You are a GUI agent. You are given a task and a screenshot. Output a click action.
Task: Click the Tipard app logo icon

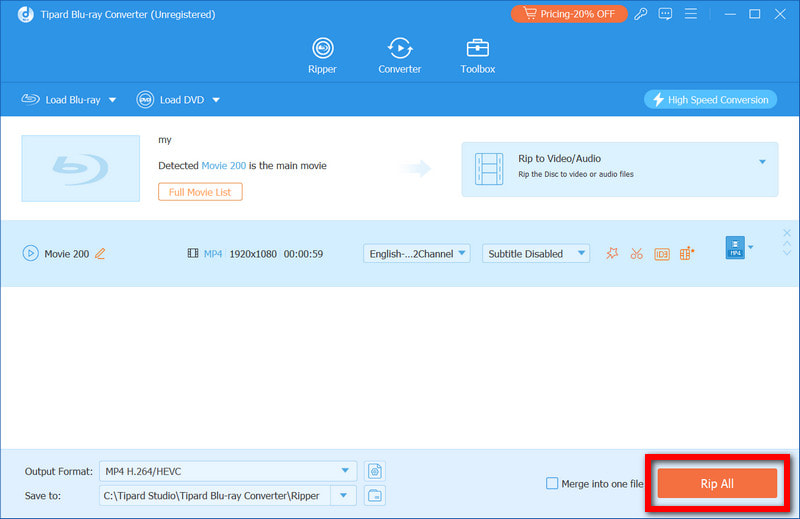coord(26,14)
